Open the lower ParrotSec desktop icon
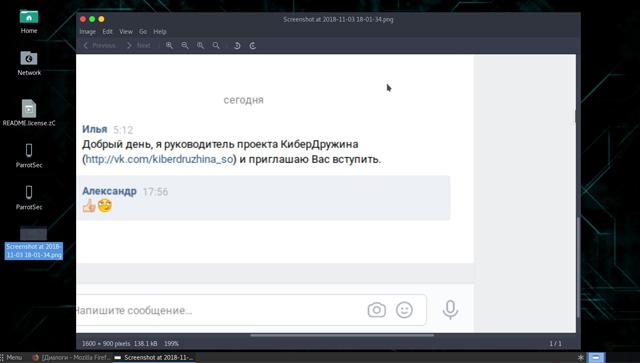The width and height of the screenshot is (640, 363). (29, 198)
